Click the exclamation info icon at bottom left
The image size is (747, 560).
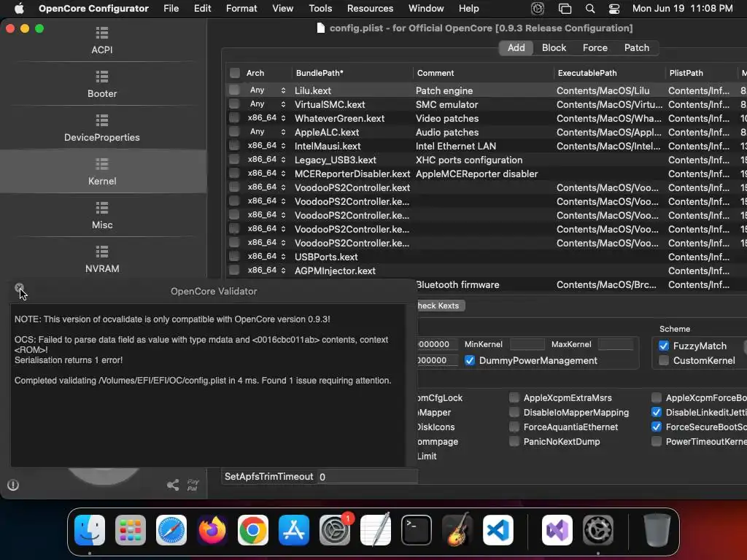click(13, 485)
